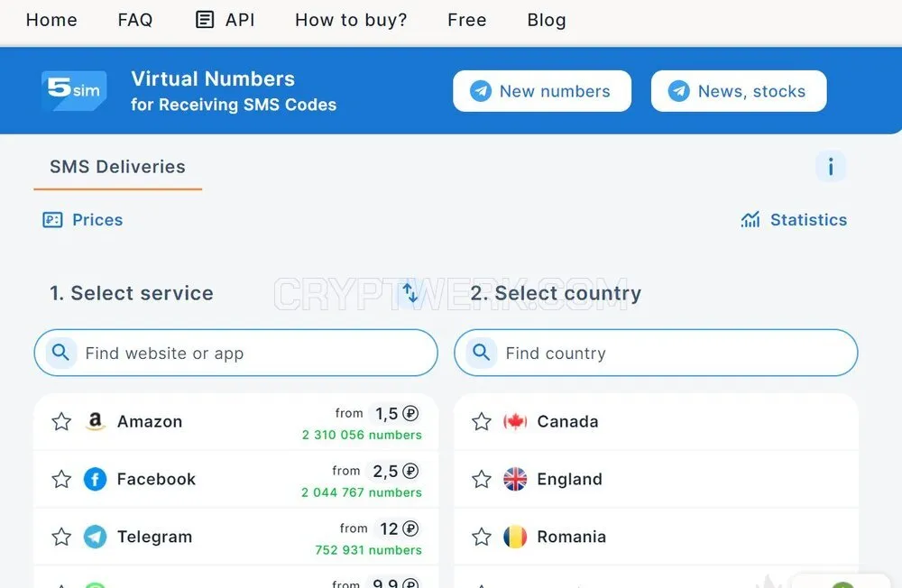This screenshot has height=588, width=902.
Task: Click the Find website or app field
Action: click(x=235, y=353)
